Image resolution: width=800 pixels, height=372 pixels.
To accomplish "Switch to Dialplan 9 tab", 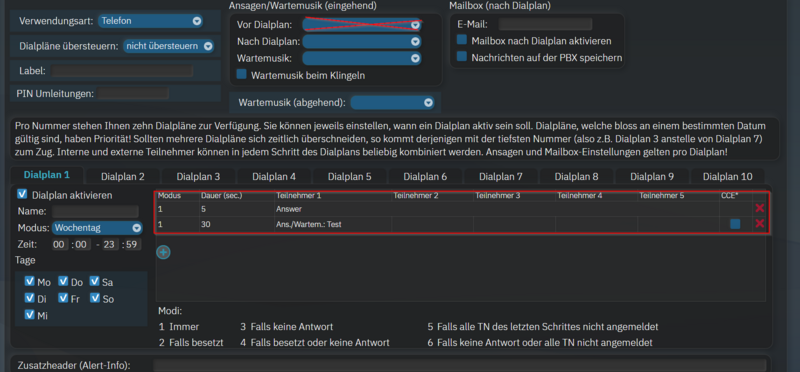I will [652, 177].
